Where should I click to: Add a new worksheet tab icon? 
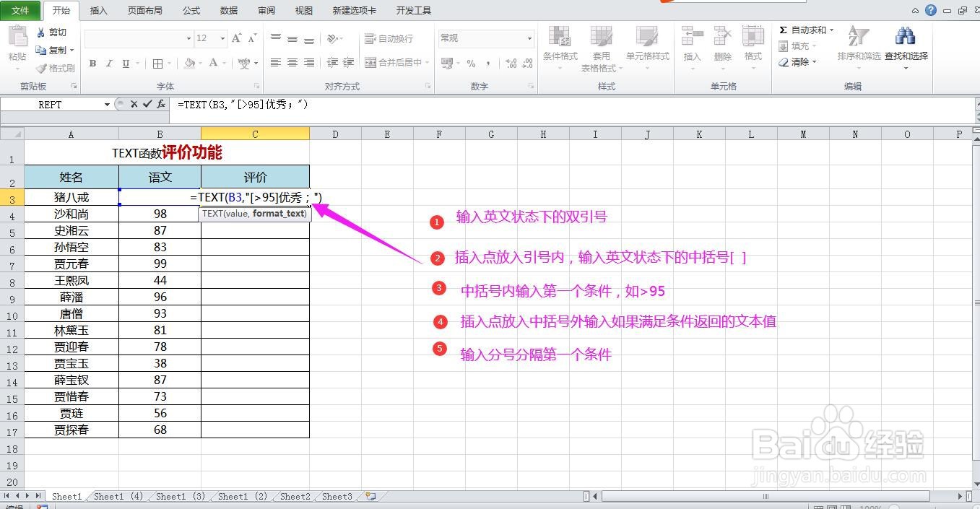(x=370, y=496)
